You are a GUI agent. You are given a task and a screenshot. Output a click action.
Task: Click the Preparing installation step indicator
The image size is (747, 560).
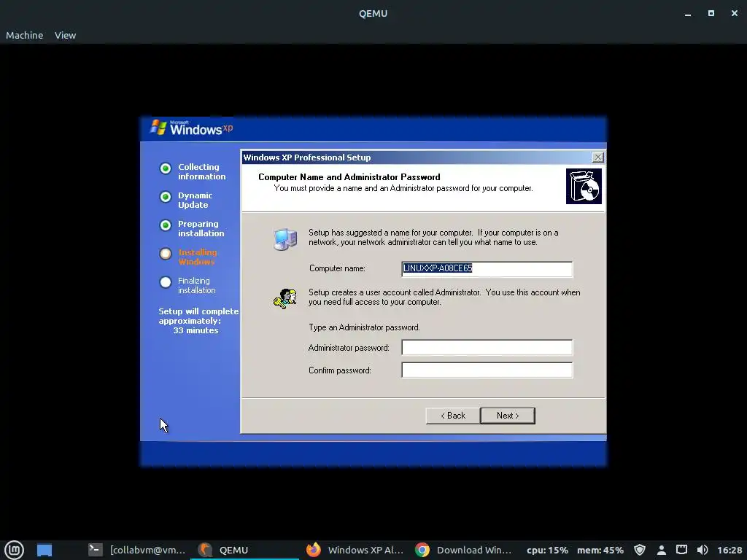pyautogui.click(x=166, y=225)
